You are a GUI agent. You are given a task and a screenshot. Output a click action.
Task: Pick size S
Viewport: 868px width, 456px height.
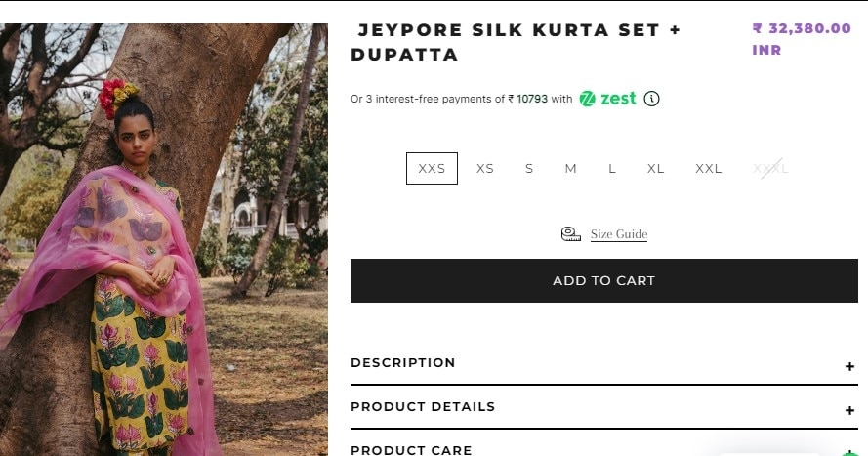529,168
